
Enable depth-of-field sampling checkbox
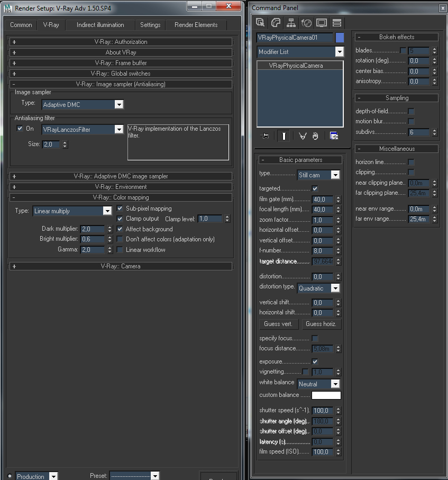(x=412, y=111)
